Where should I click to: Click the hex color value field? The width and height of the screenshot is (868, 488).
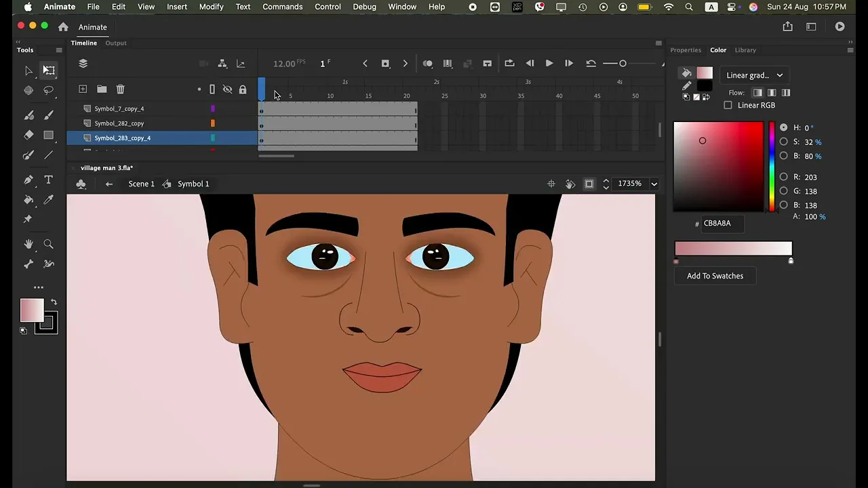coord(722,223)
